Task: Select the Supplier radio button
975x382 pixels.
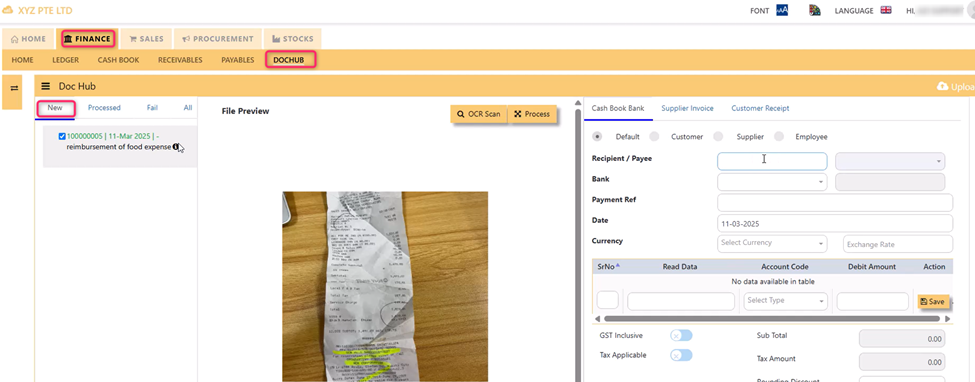Action: tap(718, 136)
